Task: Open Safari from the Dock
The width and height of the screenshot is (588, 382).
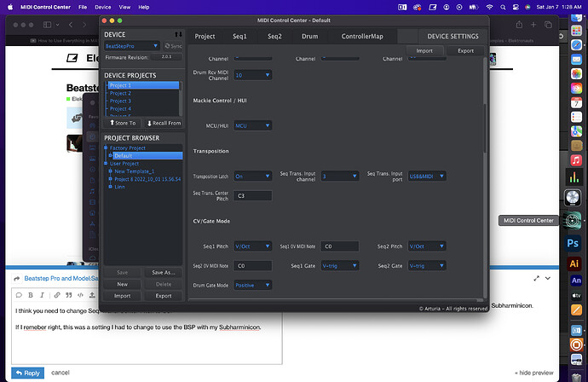Action: (x=576, y=45)
